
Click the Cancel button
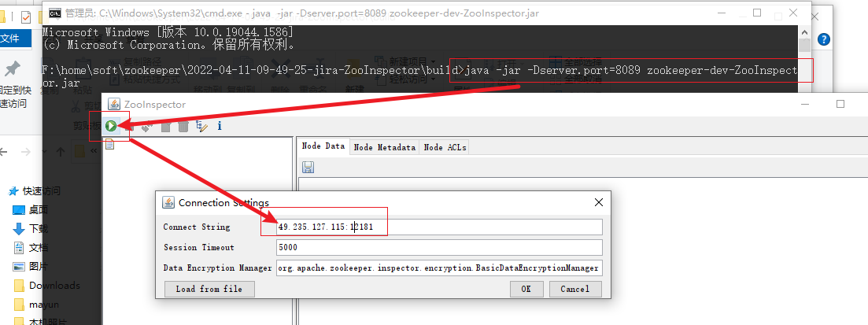coord(574,289)
